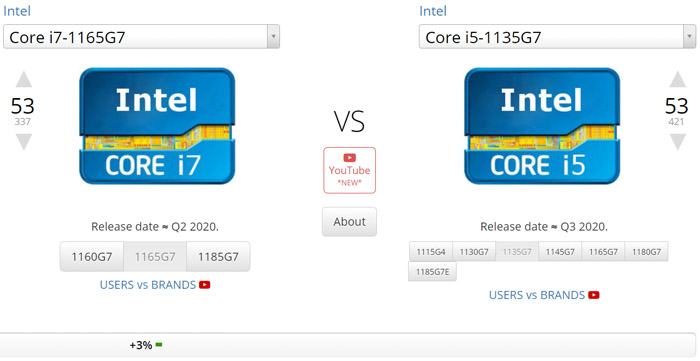Open left USERS vs BRANDS link
Image resolution: width=700 pixels, height=361 pixels.
coord(148,285)
